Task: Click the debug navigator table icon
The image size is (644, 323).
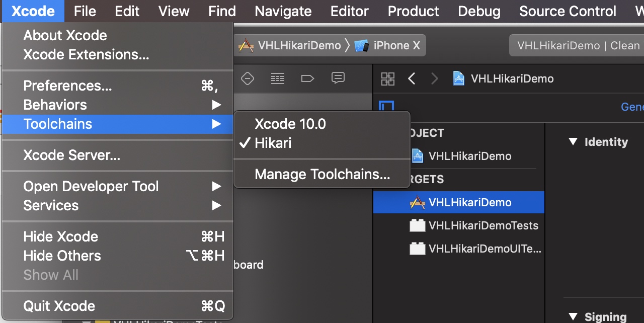Action: pos(277,78)
